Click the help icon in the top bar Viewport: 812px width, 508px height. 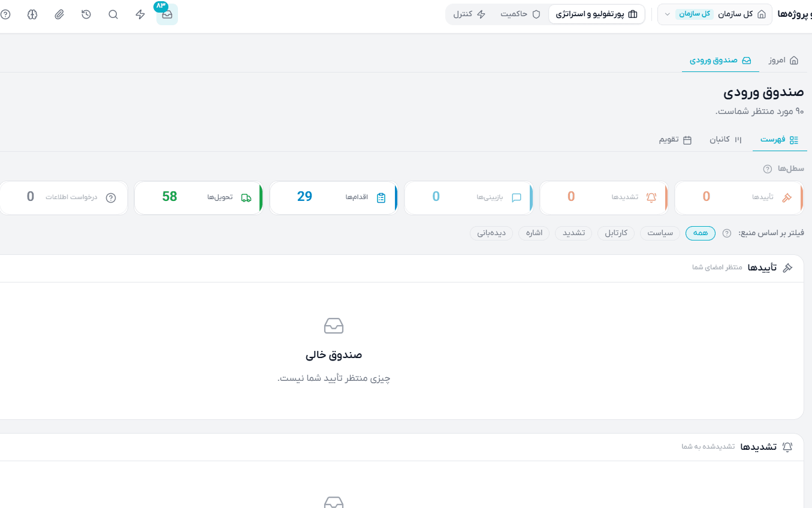pyautogui.click(x=5, y=14)
